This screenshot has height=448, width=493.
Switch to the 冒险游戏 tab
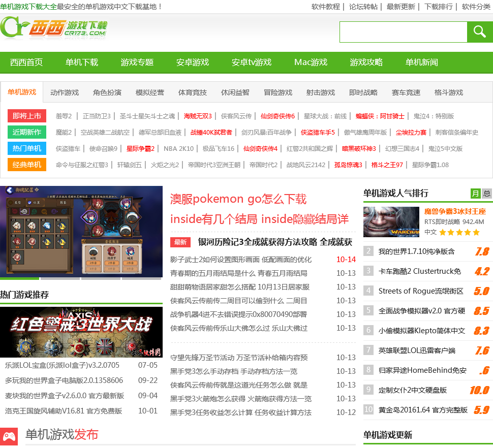(x=278, y=92)
